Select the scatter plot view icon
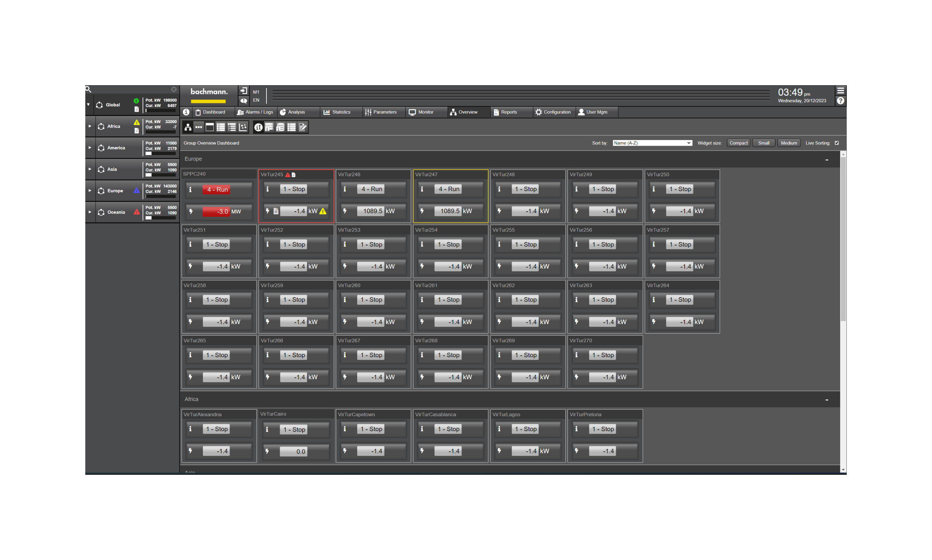The height and width of the screenshot is (560, 932). (x=243, y=127)
